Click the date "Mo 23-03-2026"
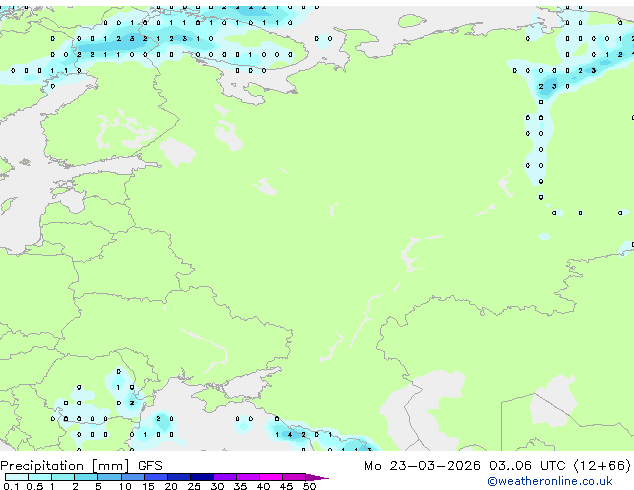 pyautogui.click(x=422, y=466)
